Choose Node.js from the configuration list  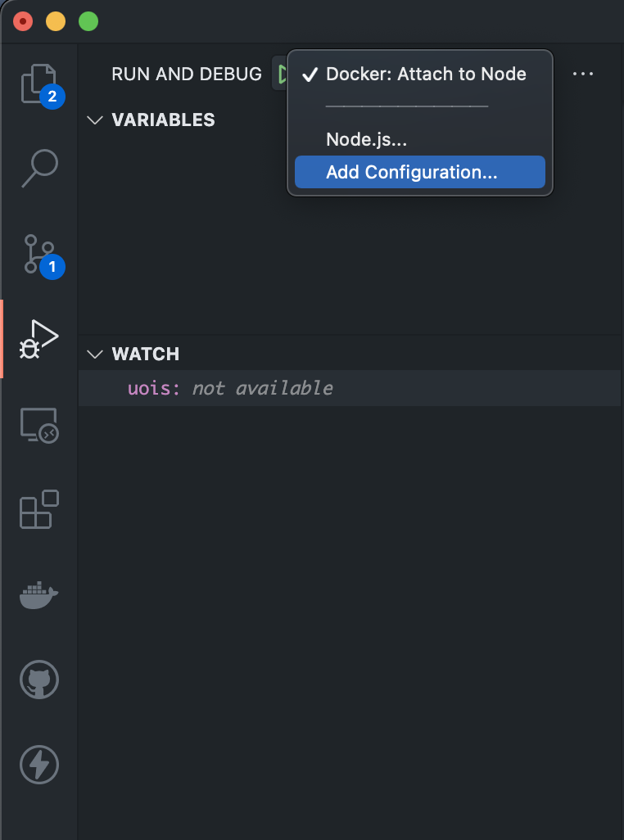(366, 139)
